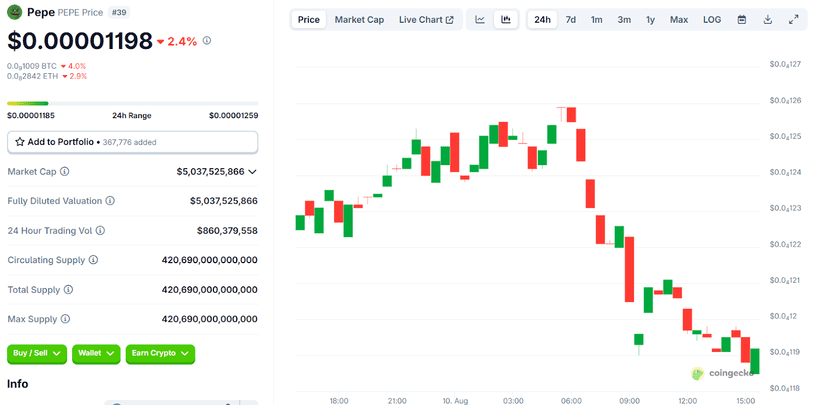This screenshot has width=825, height=405.
Task: Click the Pepe coin logo icon
Action: click(x=15, y=12)
